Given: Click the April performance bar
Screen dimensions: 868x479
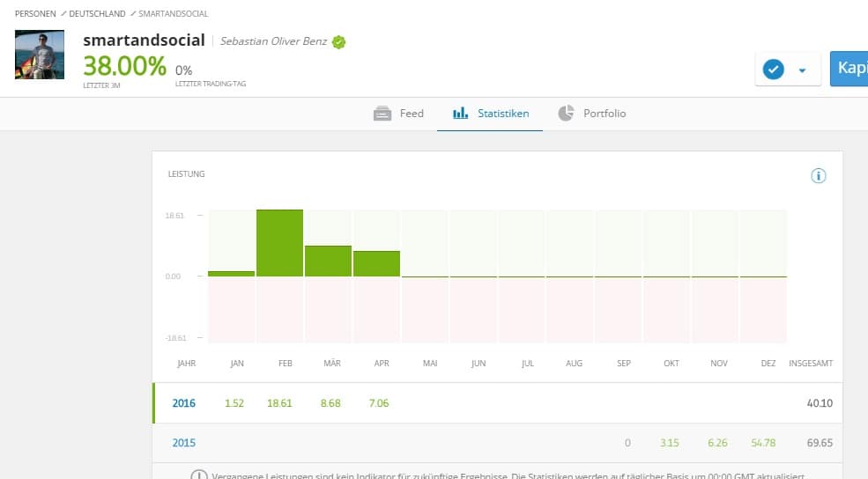Looking at the screenshot, I should tap(376, 264).
